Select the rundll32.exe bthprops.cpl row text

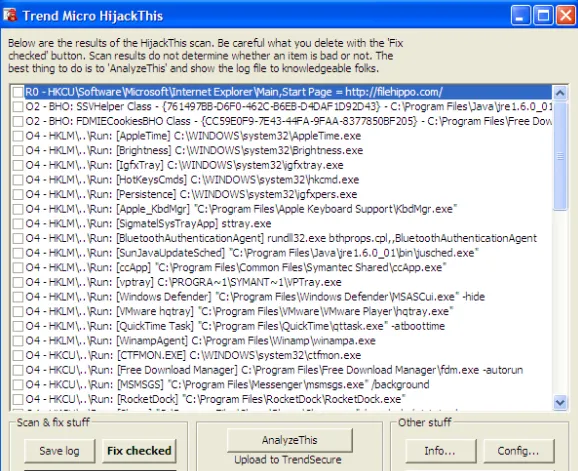point(281,238)
